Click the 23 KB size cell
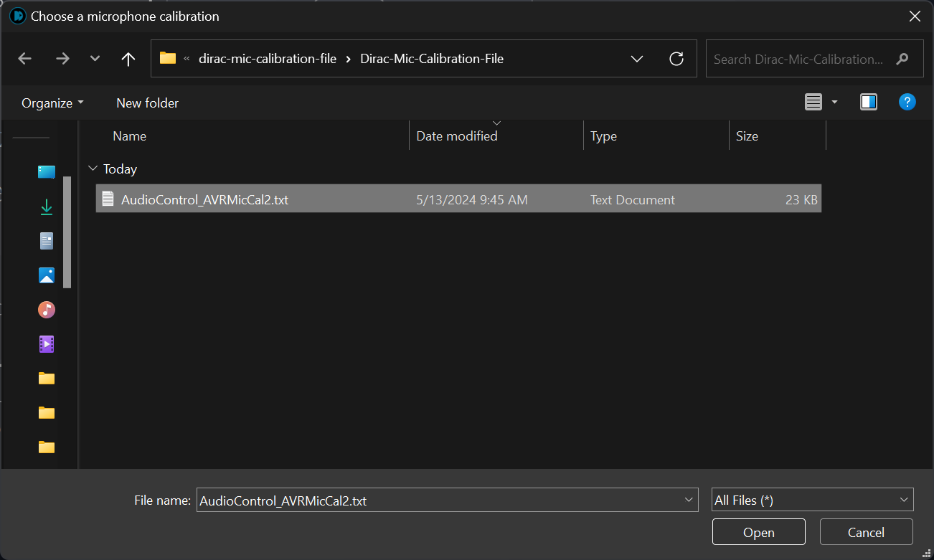Viewport: 934px width, 560px height. 801,200
